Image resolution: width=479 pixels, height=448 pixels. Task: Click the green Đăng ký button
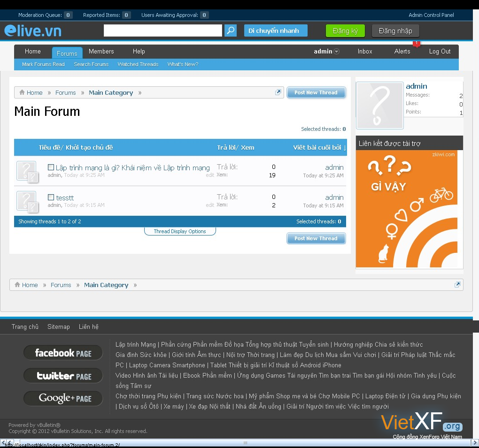(345, 31)
